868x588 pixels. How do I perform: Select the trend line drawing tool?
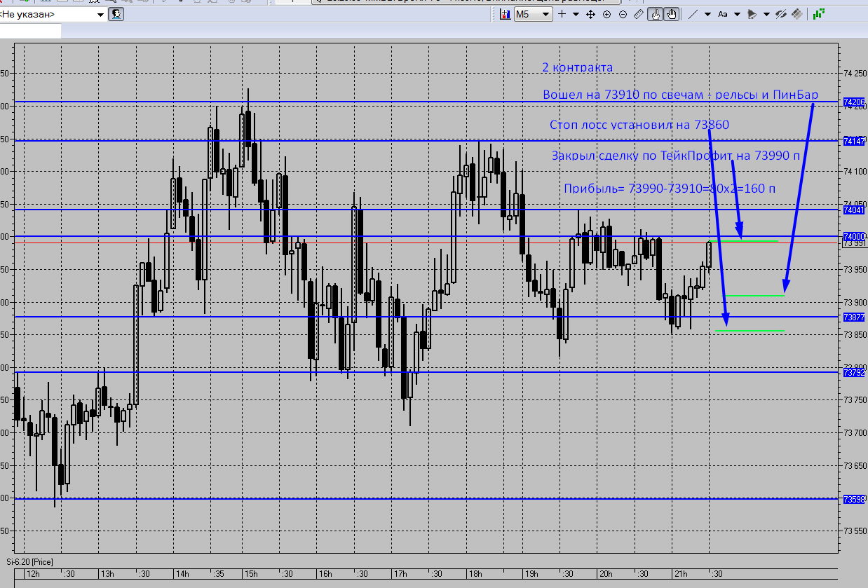click(x=693, y=14)
